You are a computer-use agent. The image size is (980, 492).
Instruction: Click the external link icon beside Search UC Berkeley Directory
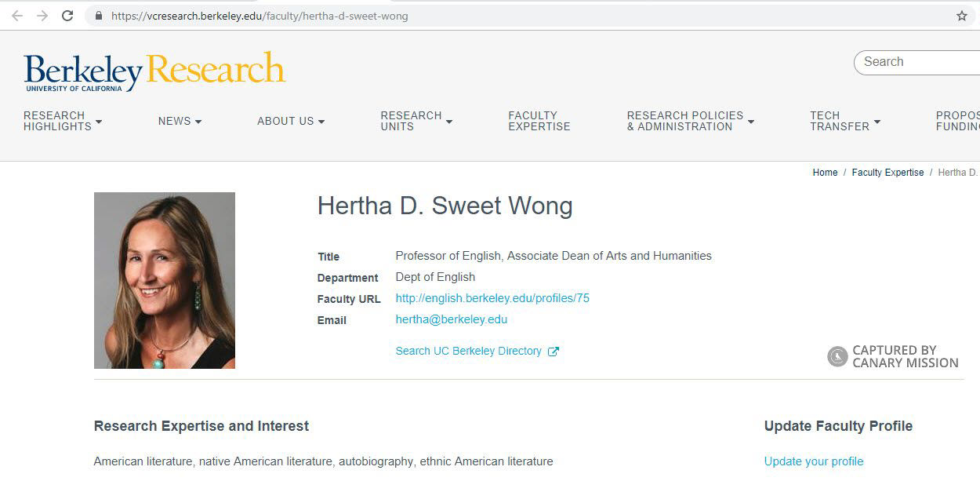coord(553,351)
